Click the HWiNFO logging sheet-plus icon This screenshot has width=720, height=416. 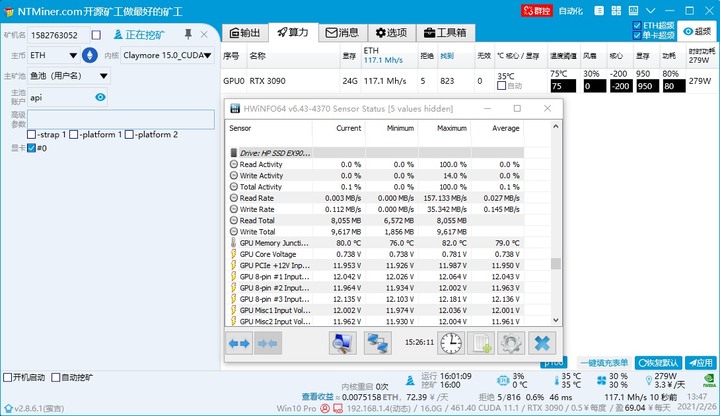click(481, 343)
